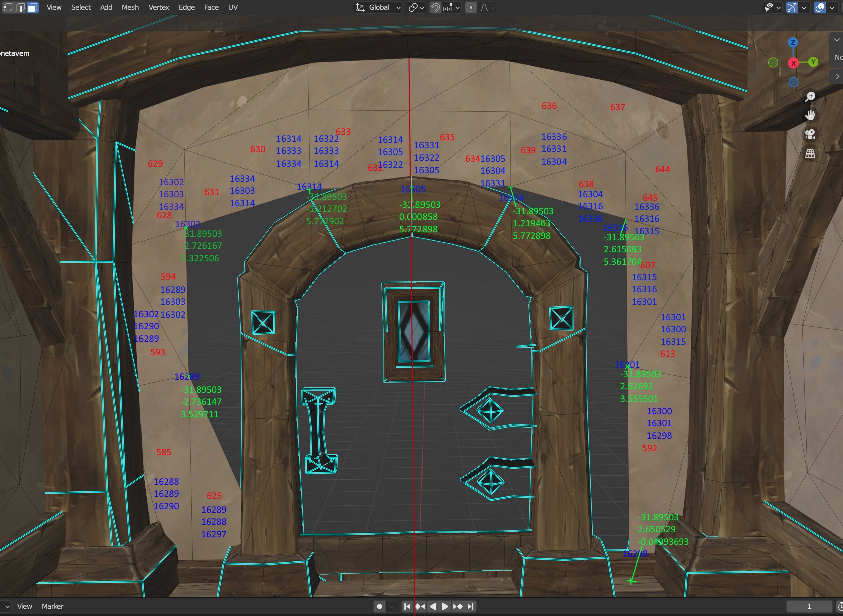The height and width of the screenshot is (616, 843).
Task: Jump to the first frame
Action: pos(407,606)
